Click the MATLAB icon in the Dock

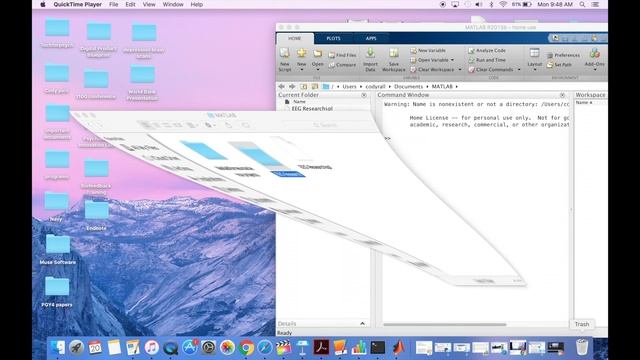click(x=398, y=348)
